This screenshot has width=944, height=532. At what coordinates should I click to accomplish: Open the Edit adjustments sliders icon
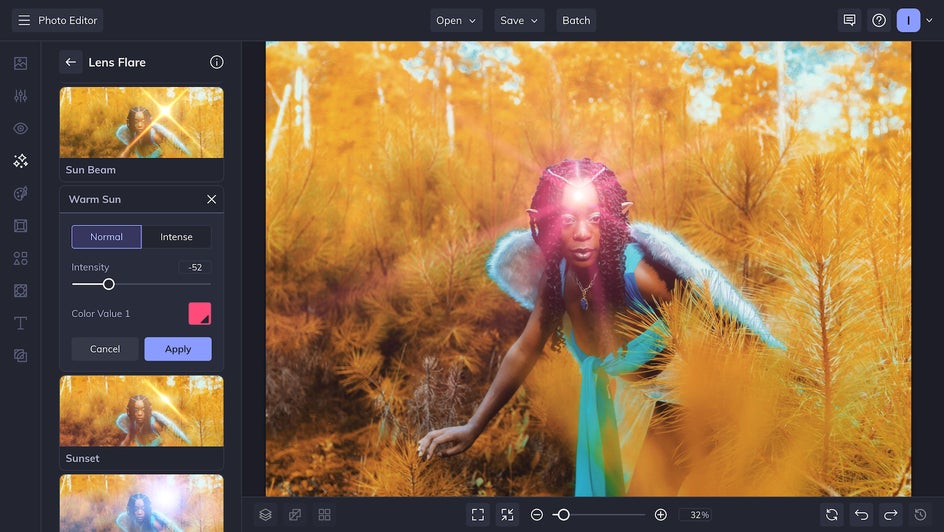click(x=20, y=96)
